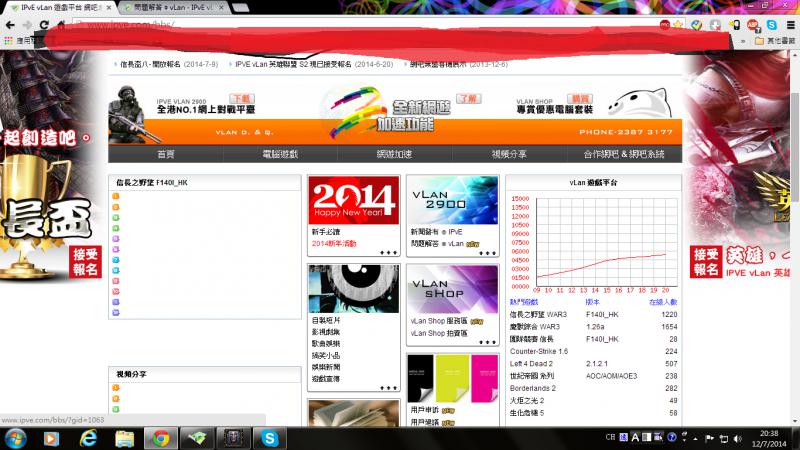Screen dimensions: 800x450
Task: Open the Apps grid icon in bookmarks bar
Action: click(8, 40)
